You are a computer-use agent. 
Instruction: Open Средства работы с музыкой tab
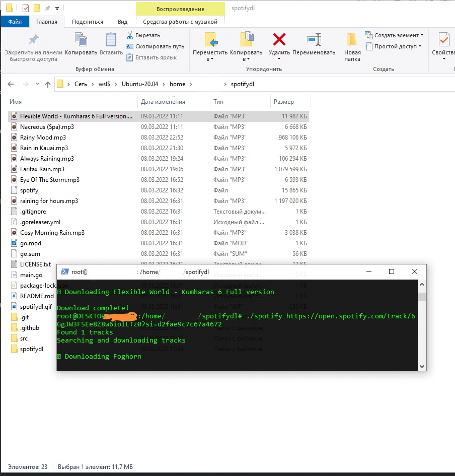(180, 22)
